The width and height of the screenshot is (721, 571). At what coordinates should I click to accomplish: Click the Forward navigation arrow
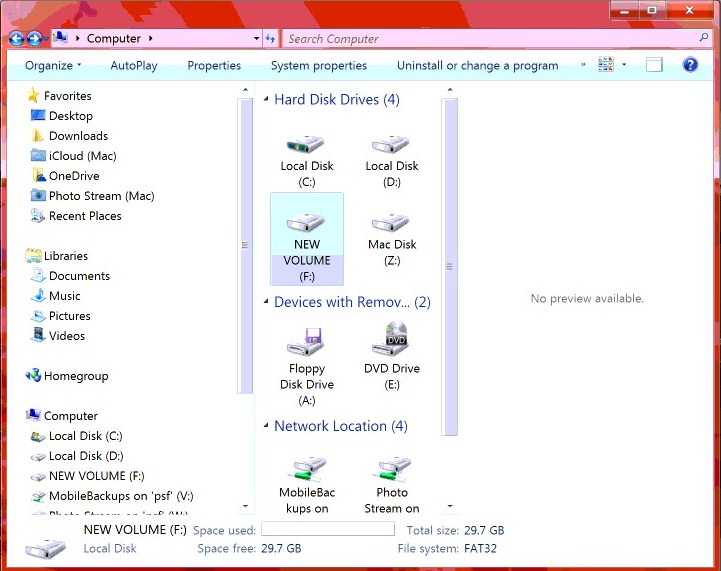click(x=34, y=39)
